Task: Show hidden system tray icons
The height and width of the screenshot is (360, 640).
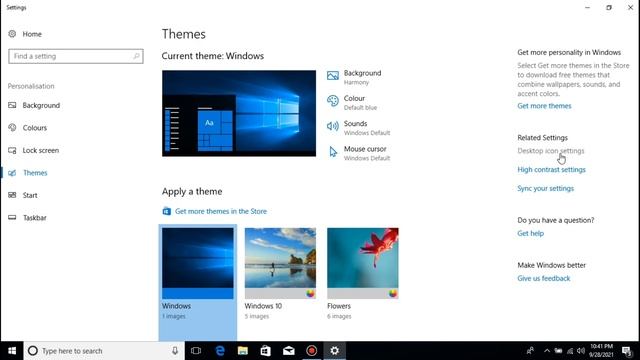Action: [x=547, y=351]
